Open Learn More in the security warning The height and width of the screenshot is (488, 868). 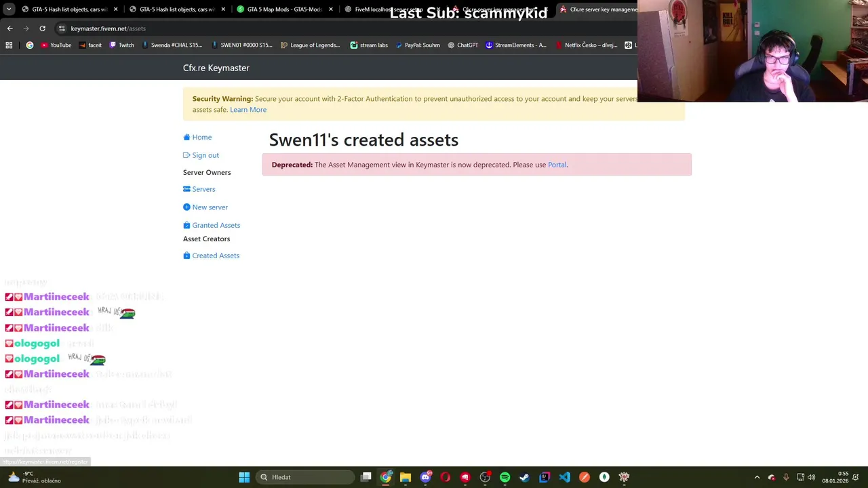click(248, 110)
